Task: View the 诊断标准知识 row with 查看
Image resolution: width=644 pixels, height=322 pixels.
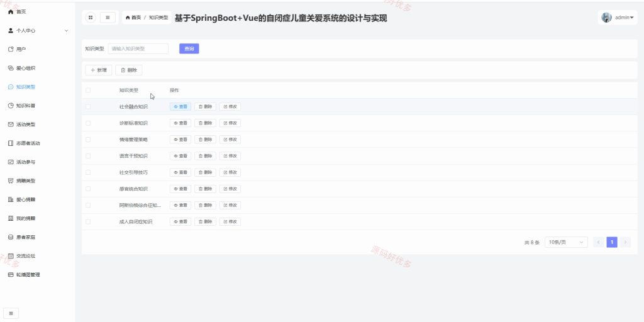Action: pyautogui.click(x=180, y=123)
